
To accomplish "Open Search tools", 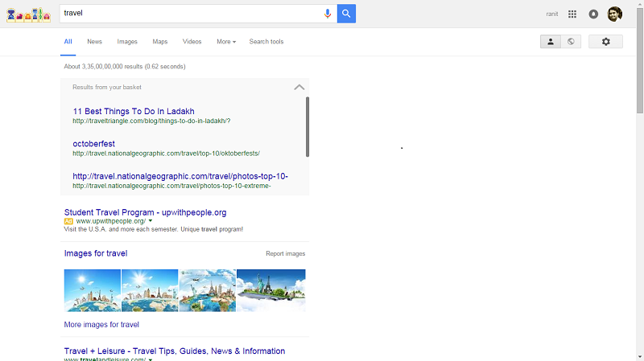I will [x=266, y=42].
